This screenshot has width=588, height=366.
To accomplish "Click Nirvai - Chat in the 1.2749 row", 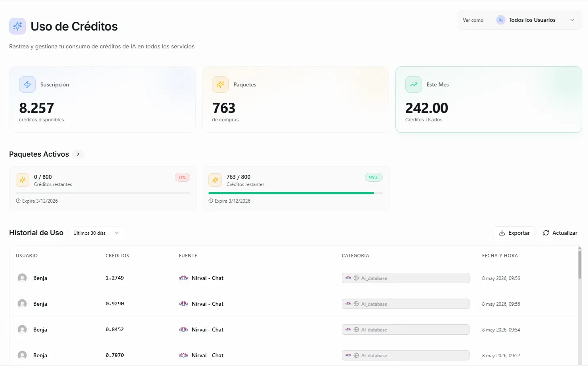I will click(x=208, y=278).
